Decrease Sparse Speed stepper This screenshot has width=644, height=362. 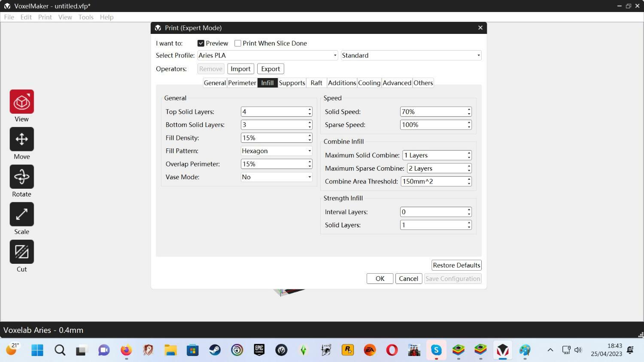pyautogui.click(x=469, y=127)
